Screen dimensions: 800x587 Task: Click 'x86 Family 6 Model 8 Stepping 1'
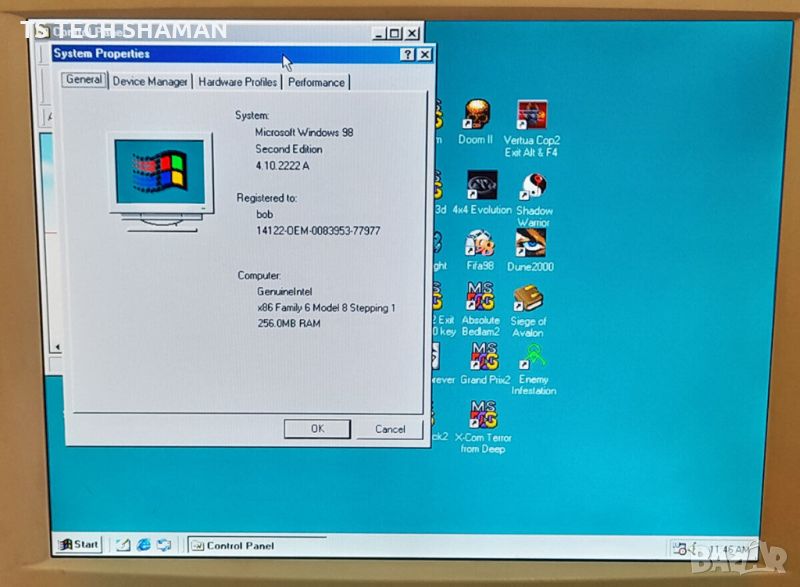tap(327, 308)
